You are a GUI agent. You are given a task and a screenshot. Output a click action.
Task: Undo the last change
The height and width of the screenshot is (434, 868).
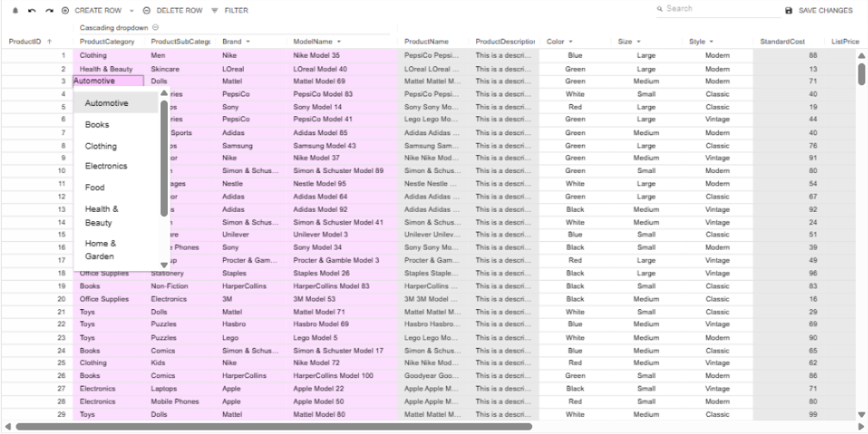(32, 10)
